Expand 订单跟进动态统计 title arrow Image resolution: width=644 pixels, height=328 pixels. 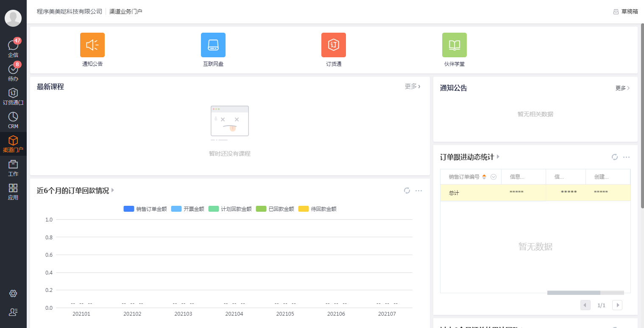(x=498, y=157)
